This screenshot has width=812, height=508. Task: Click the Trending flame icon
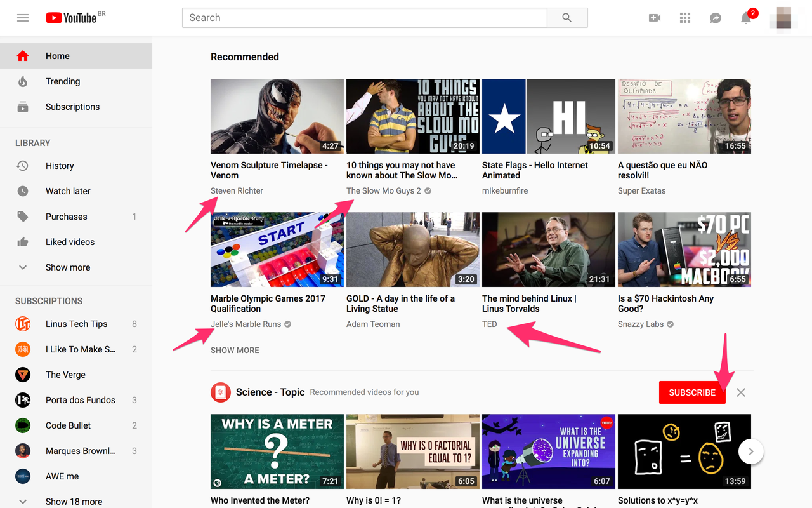click(x=23, y=81)
